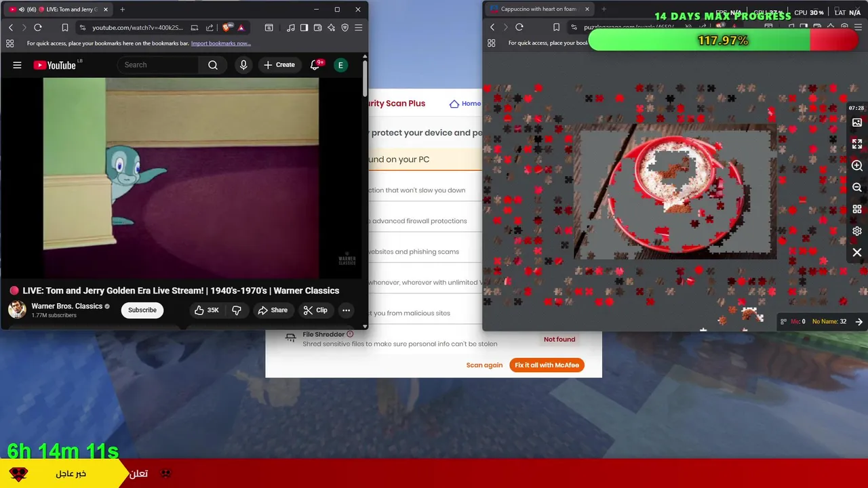Toggle the browser sidebar panel icon

pos(304,28)
